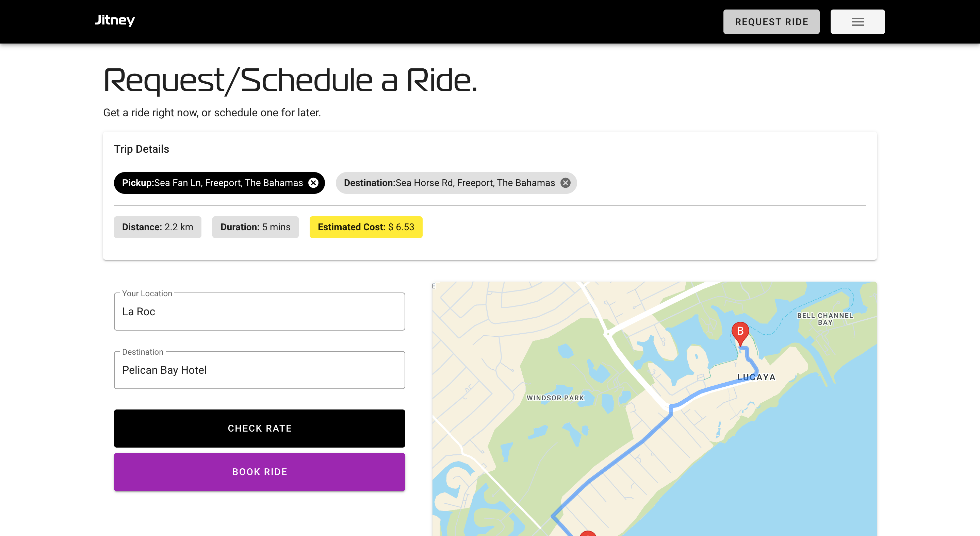Image resolution: width=980 pixels, height=536 pixels.
Task: Click the yellow Estimated Cost badge
Action: (365, 227)
